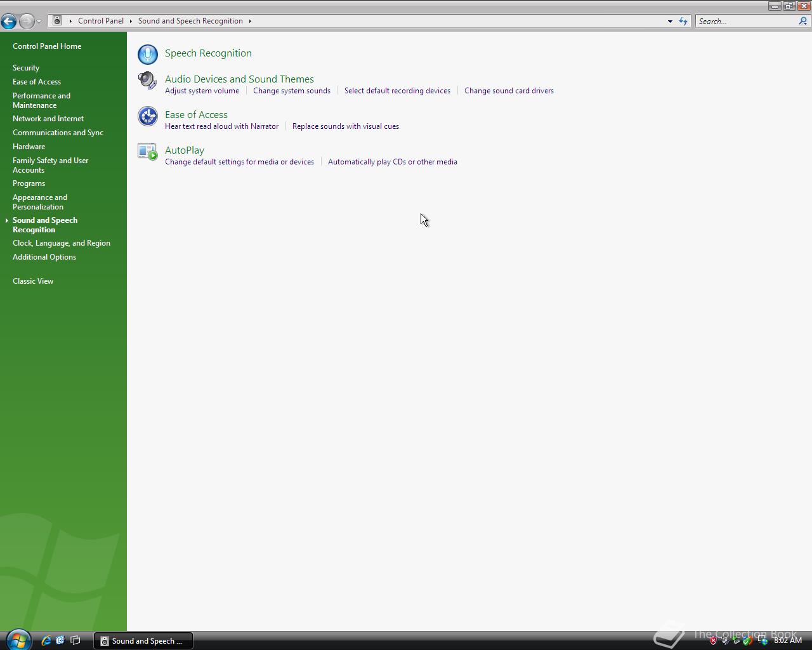The width and height of the screenshot is (812, 650).
Task: Click Adjust system volume
Action: pyautogui.click(x=202, y=91)
